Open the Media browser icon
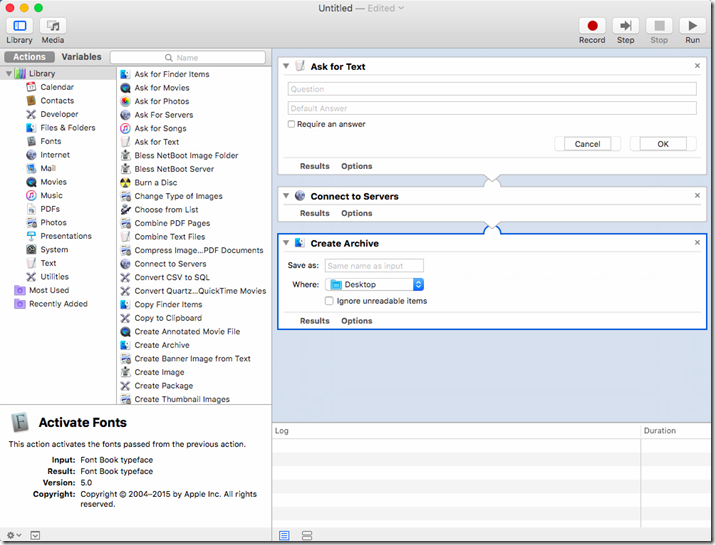The height and width of the screenshot is (545, 715). coord(53,26)
